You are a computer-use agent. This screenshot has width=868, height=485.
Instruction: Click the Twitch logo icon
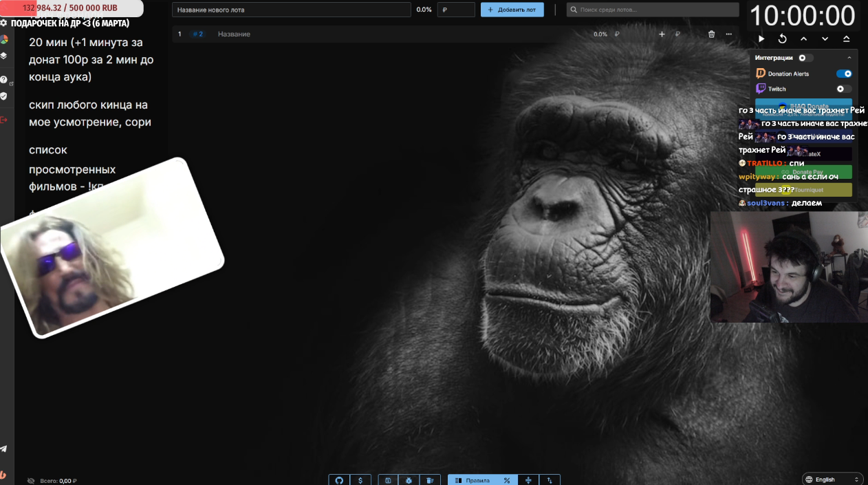[761, 89]
